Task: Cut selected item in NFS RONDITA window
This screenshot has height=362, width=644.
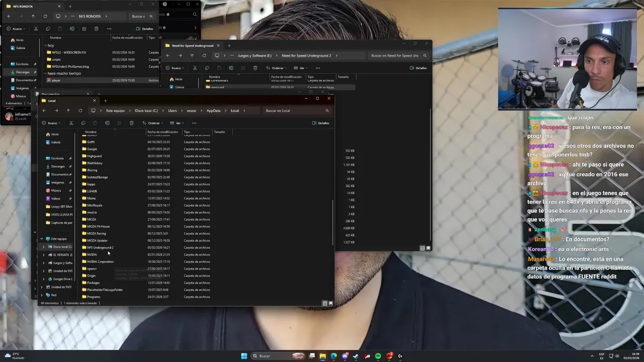Action: click(x=36, y=29)
